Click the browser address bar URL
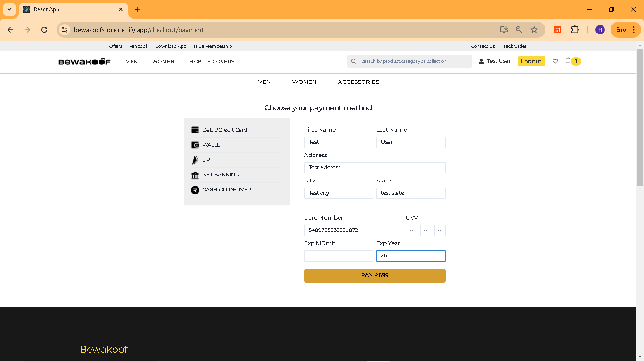644x362 pixels. (139, 30)
